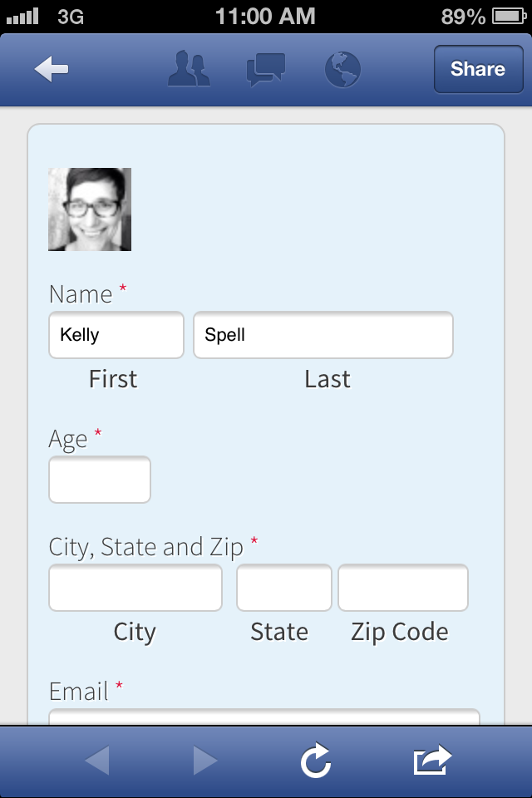Tap the Name field label
532x798 pixels.
coord(81,294)
